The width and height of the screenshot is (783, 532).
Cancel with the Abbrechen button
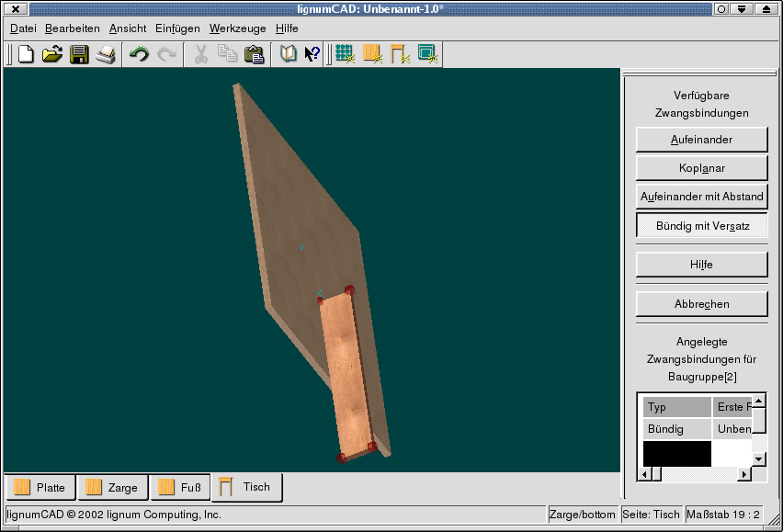tap(701, 304)
